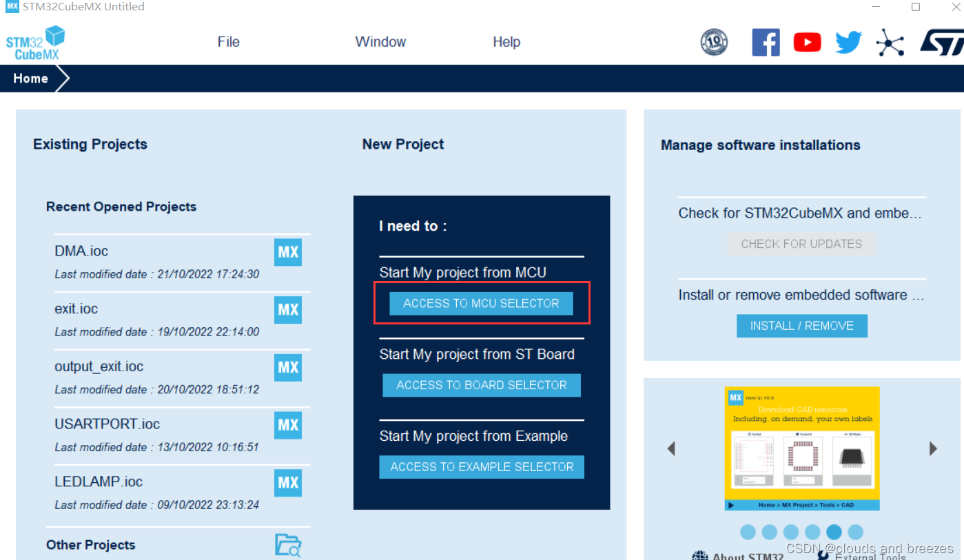This screenshot has height=560, width=964.
Task: Select fifth highlighted carousel dot
Action: [x=834, y=532]
